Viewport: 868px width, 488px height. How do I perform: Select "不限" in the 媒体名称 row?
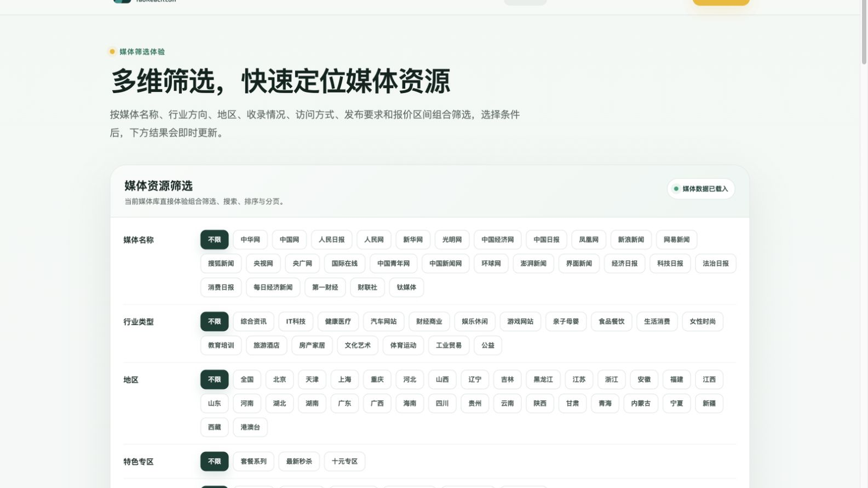[214, 240]
